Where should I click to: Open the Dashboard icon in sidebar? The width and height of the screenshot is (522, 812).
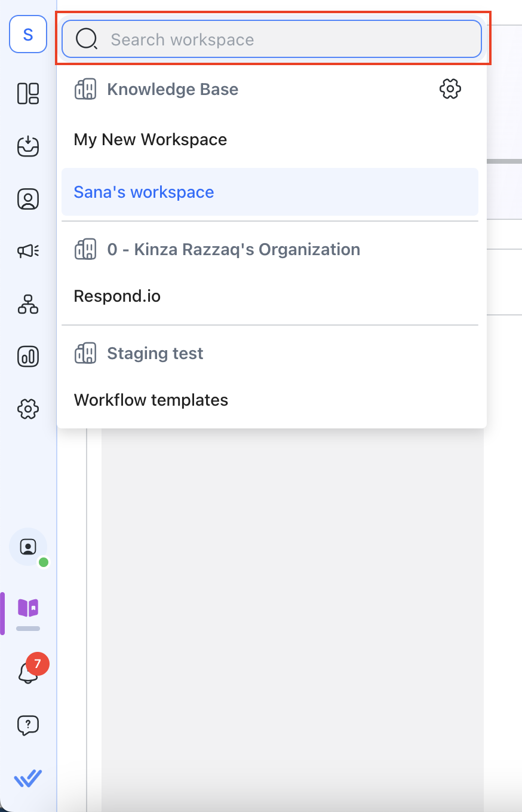(x=28, y=94)
